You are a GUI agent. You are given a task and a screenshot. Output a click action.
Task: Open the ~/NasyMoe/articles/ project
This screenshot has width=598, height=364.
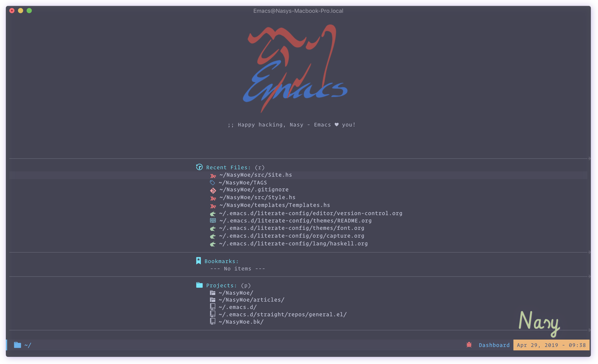tap(251, 300)
